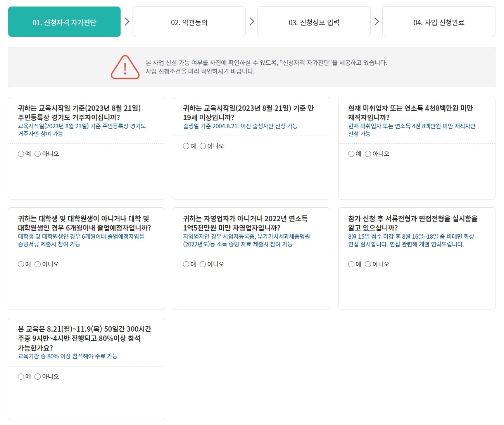Select the 01. 신청자격 자가진단 step

(64, 22)
